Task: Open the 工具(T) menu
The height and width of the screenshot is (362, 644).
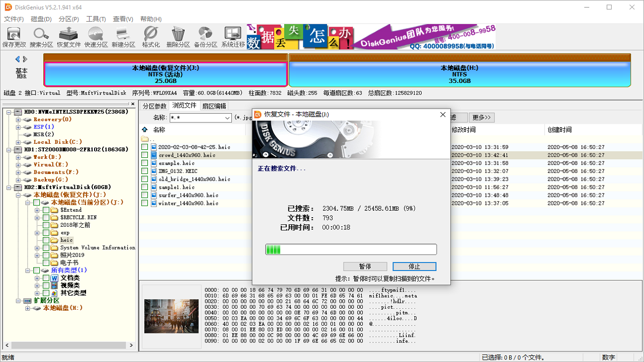Action: point(96,19)
